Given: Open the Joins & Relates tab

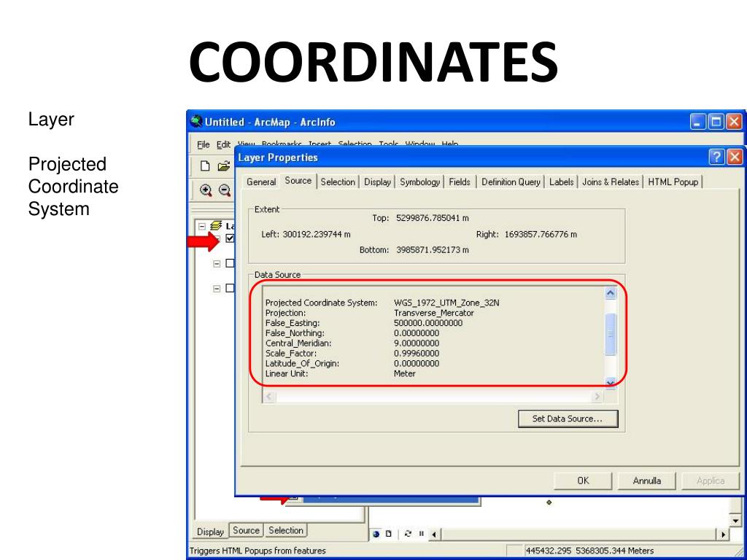Looking at the screenshot, I should (611, 182).
